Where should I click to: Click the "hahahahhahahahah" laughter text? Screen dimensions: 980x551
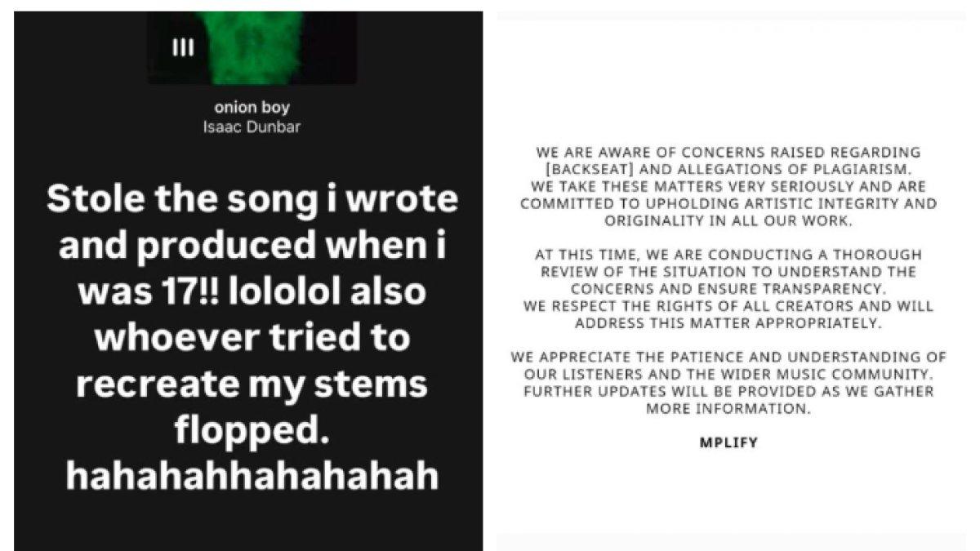coord(252,476)
